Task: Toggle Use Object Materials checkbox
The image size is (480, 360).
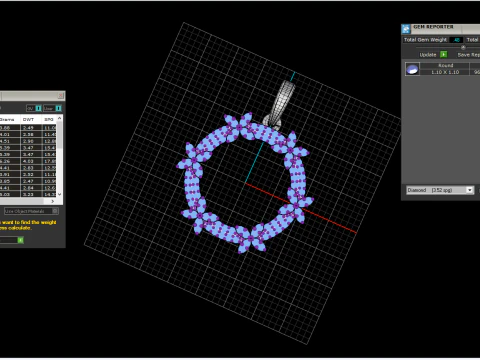Action: click(55, 211)
